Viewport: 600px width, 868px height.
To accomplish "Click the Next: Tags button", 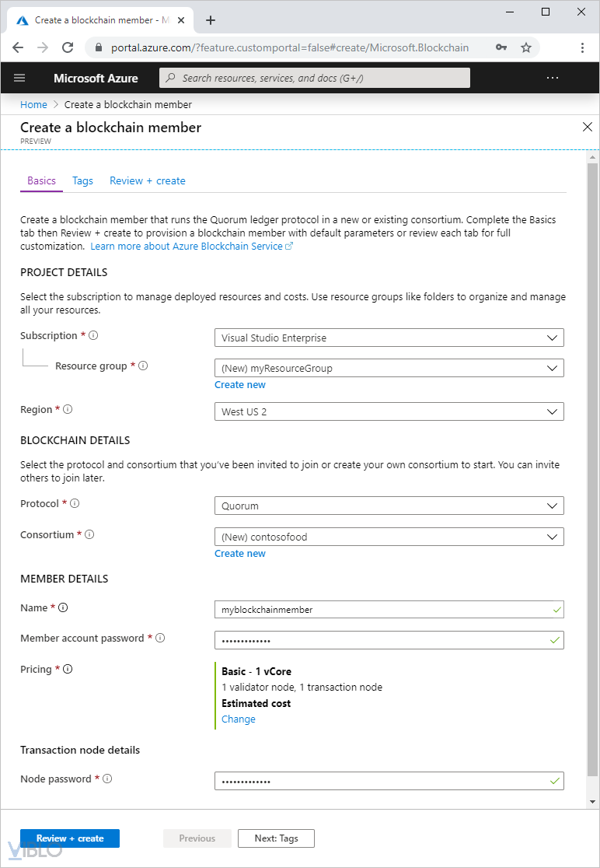I will (277, 838).
